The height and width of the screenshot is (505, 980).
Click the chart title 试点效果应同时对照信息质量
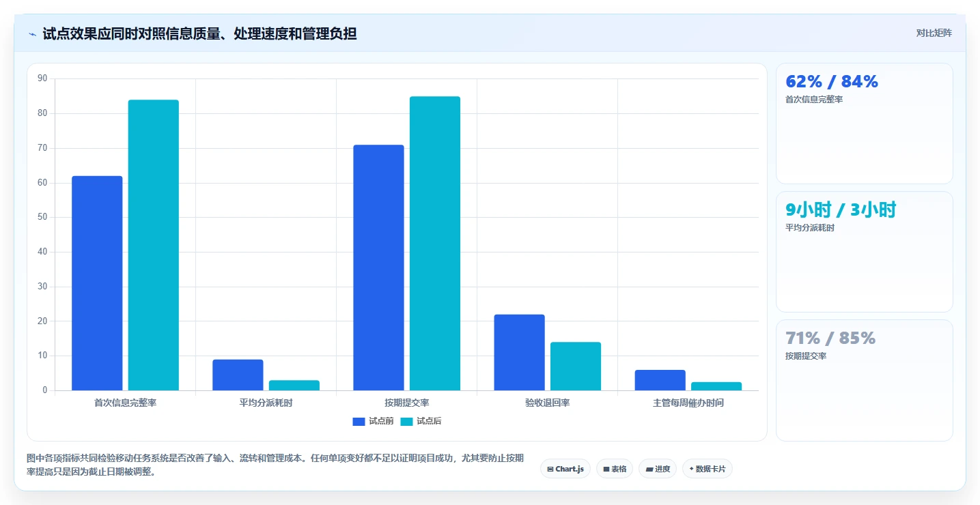(x=199, y=33)
